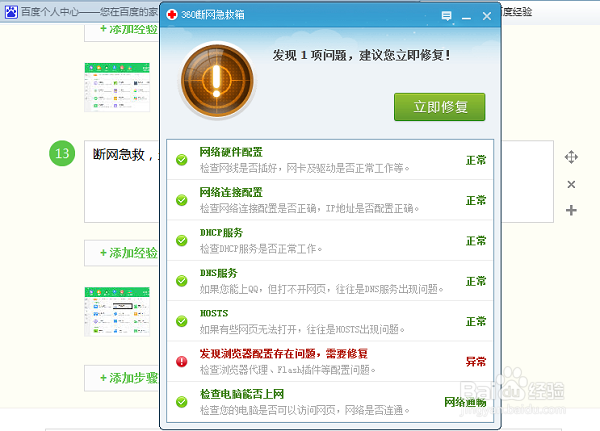Screen dimensions: 600x431
Task: Click 正常 status of HOSTS row
Action: pyautogui.click(x=476, y=321)
